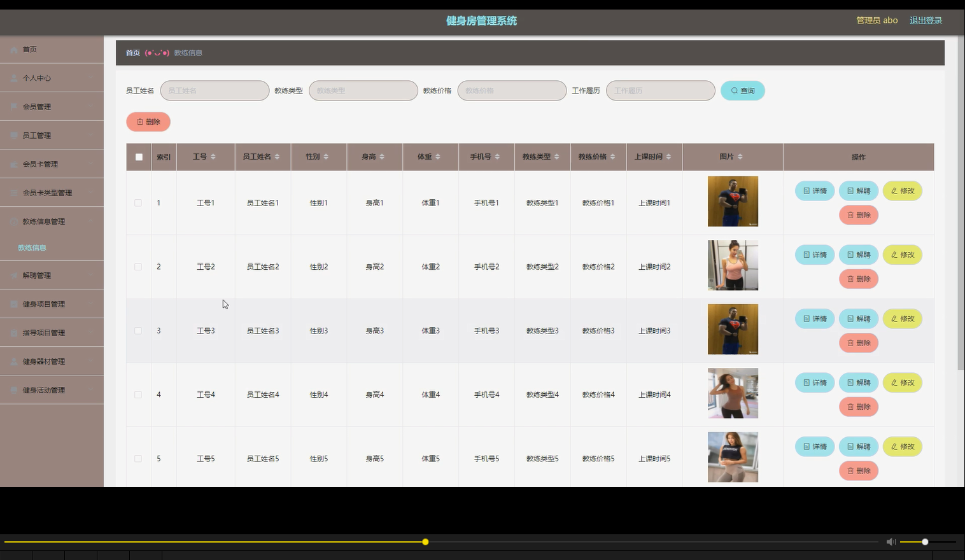The height and width of the screenshot is (560, 965).
Task: Check the checkbox for row 工号4
Action: click(x=138, y=395)
